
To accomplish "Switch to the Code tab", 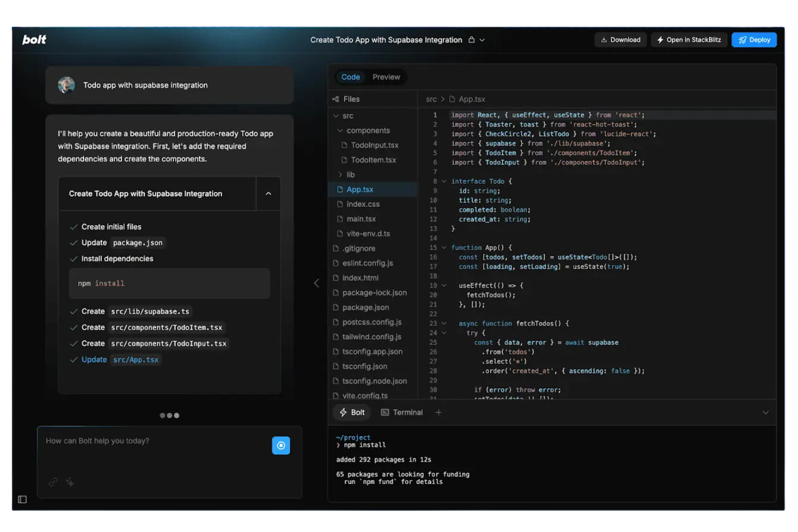I will click(350, 77).
